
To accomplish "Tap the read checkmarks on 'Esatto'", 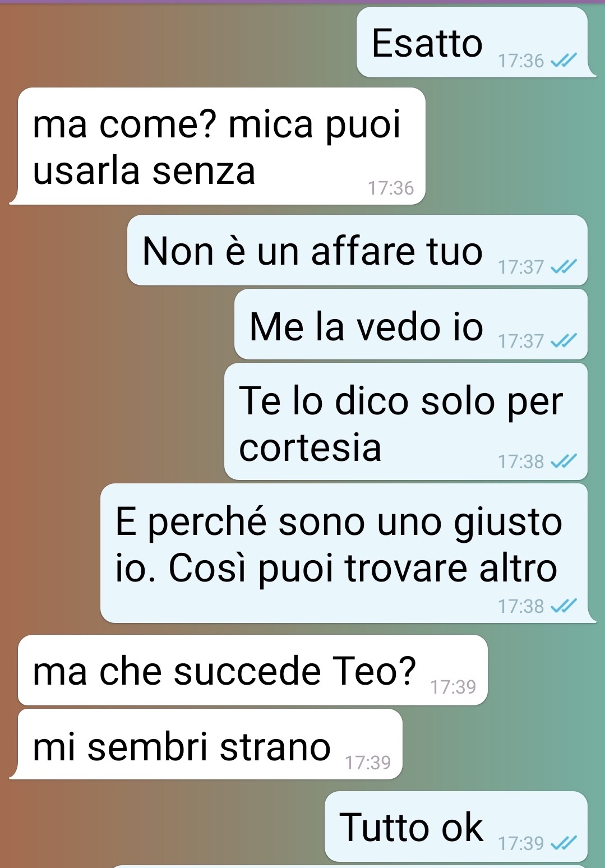I will [x=563, y=60].
